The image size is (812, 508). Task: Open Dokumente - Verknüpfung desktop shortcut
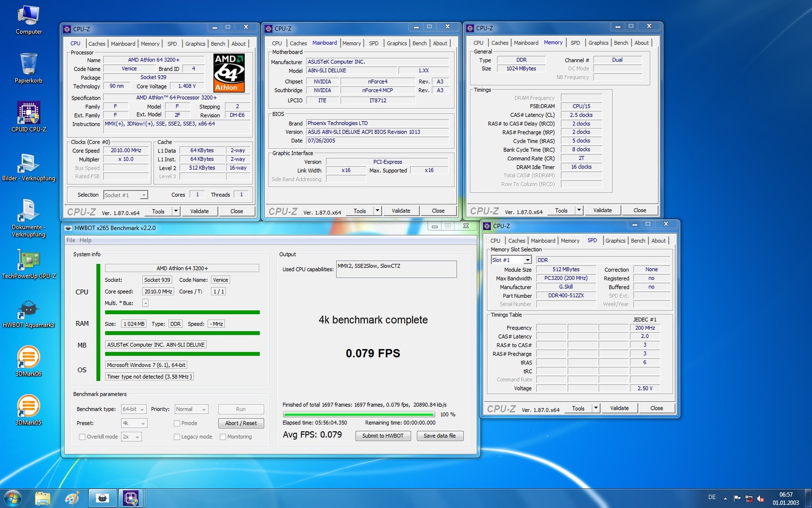tap(29, 218)
